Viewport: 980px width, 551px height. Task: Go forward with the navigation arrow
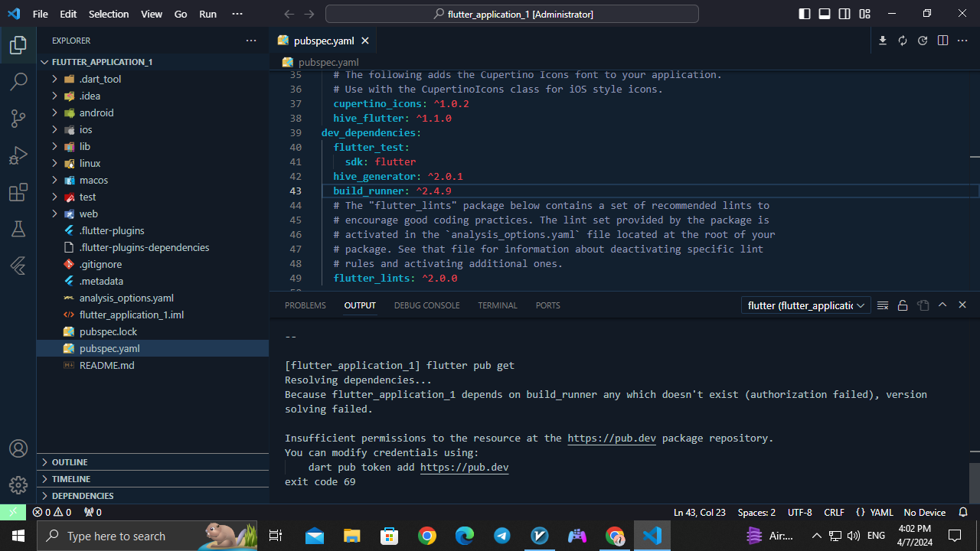click(x=309, y=14)
